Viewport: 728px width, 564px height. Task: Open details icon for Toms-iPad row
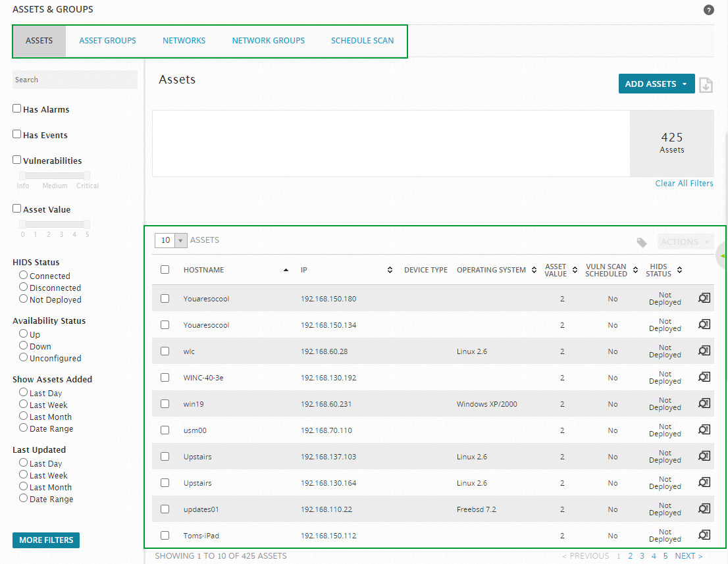(x=704, y=535)
